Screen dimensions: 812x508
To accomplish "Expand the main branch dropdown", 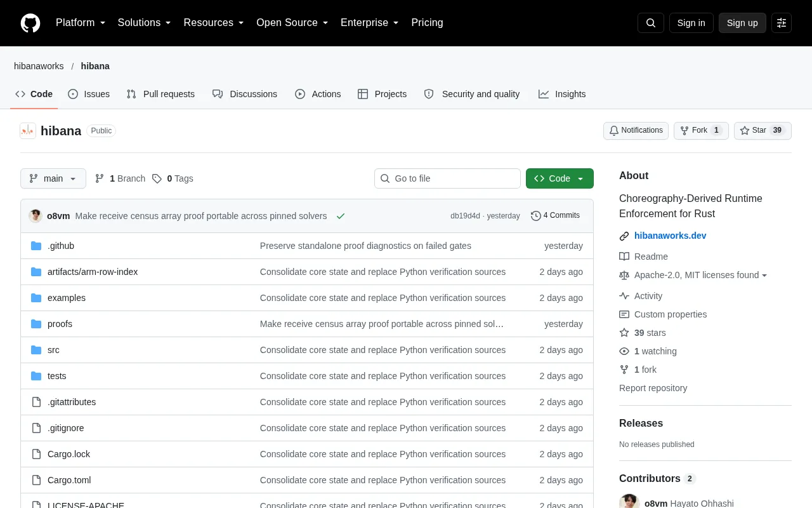I will tap(53, 178).
